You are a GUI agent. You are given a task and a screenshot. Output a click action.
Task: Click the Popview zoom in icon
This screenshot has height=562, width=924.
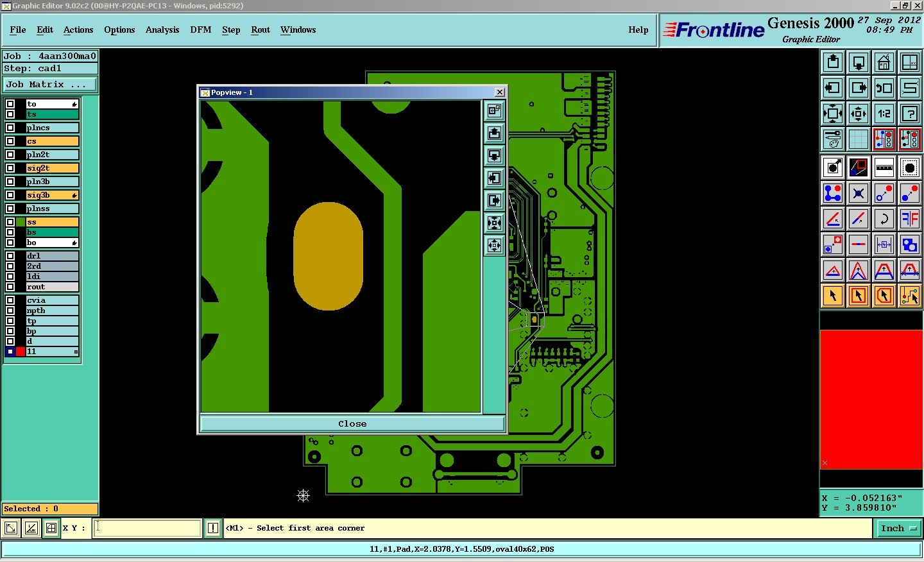coord(494,223)
